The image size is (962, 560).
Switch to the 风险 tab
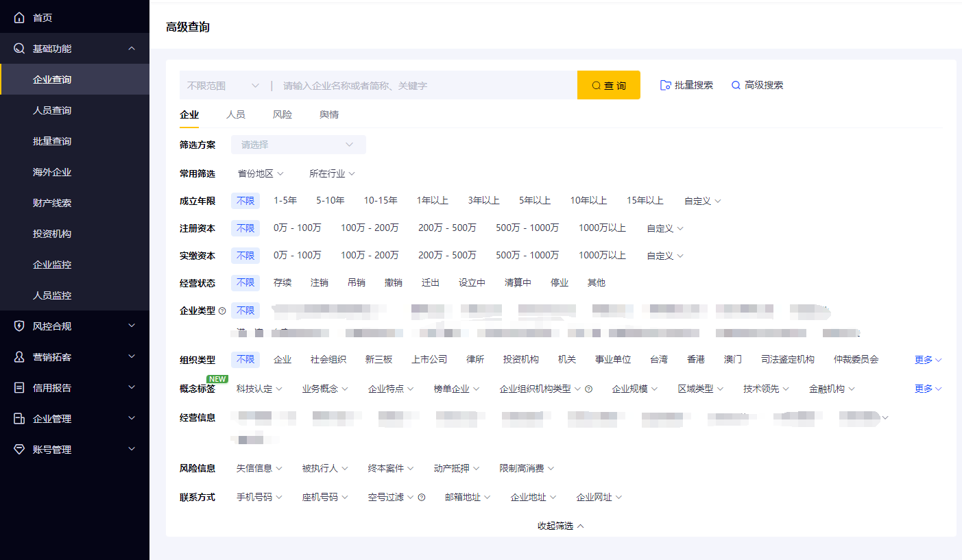coord(282,114)
